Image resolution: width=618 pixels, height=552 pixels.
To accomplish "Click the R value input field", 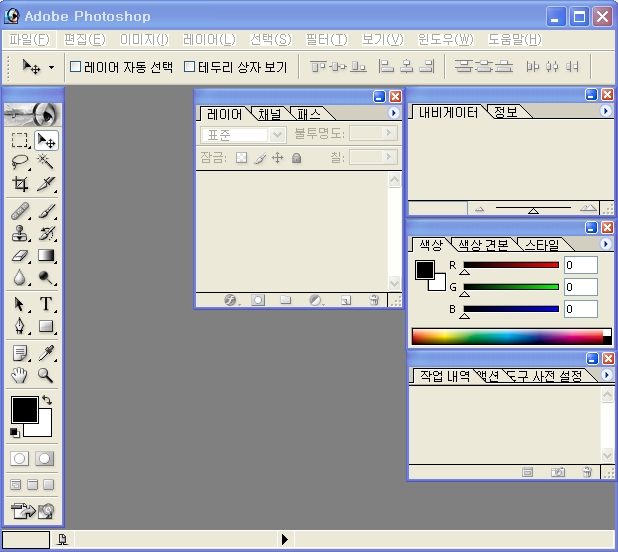I will (x=581, y=266).
